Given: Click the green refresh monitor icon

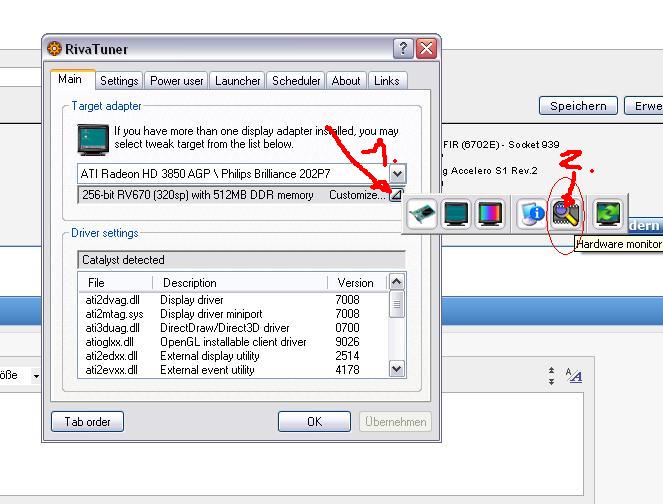Looking at the screenshot, I should [608, 214].
